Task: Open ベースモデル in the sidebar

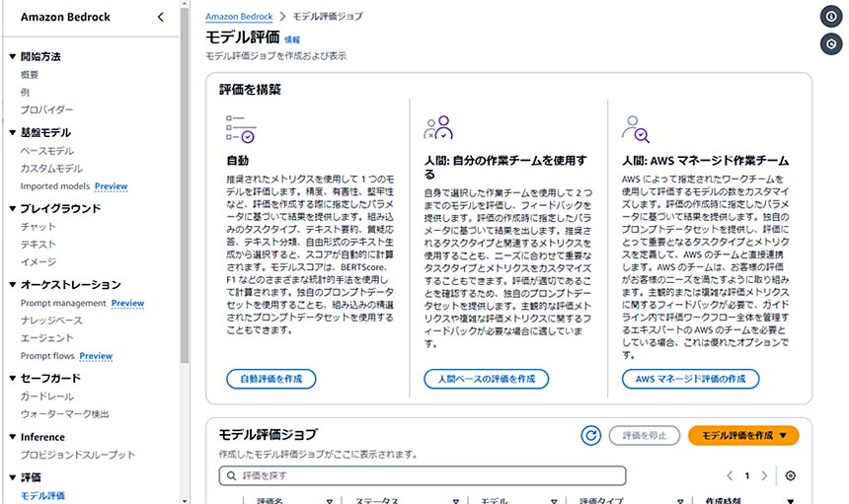Action: (47, 150)
